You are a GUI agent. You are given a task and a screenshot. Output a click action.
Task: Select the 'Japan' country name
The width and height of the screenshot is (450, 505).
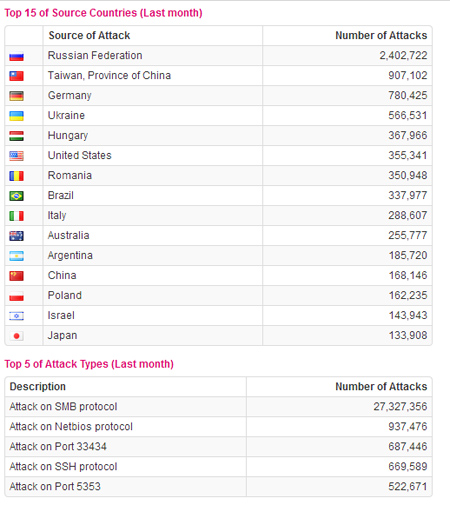(x=63, y=336)
